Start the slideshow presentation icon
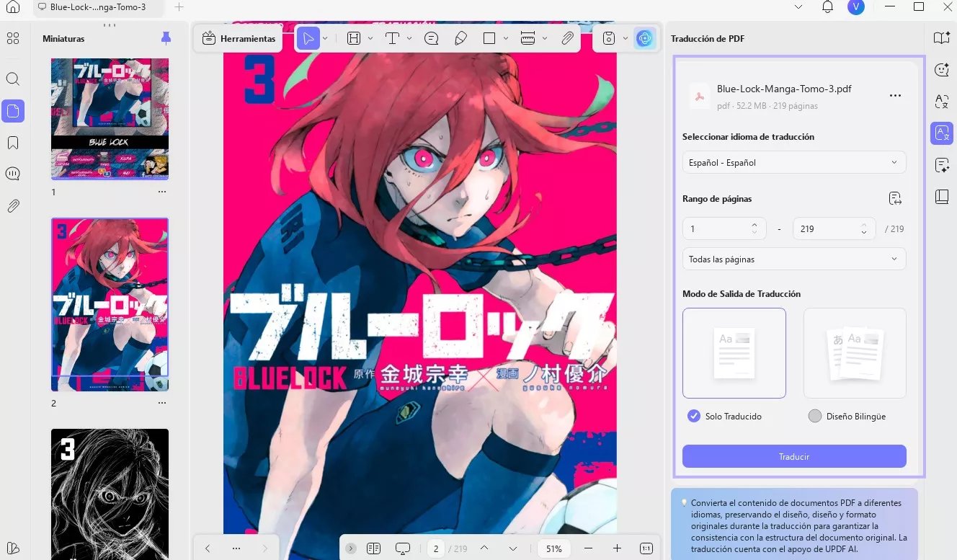Image resolution: width=957 pixels, height=560 pixels. click(x=403, y=548)
